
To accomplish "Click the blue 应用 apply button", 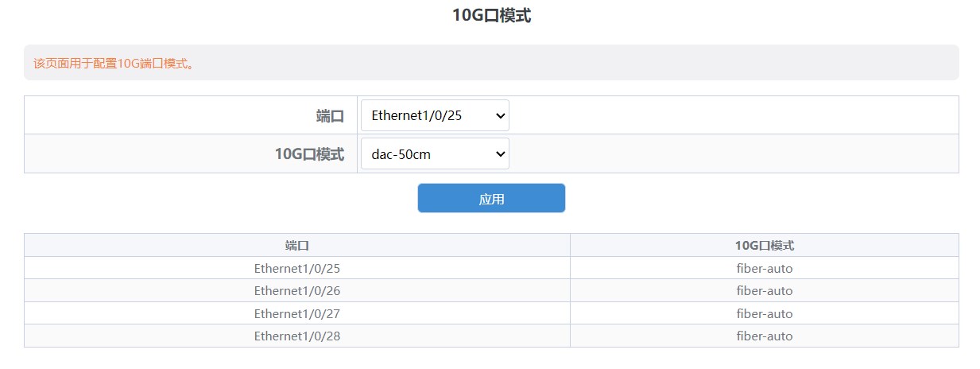I will [x=491, y=198].
